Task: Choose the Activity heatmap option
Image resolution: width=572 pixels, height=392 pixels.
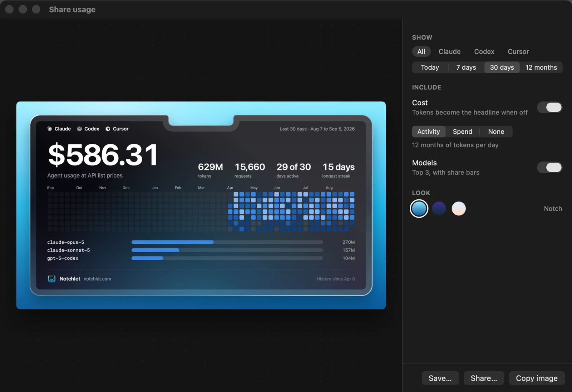Action: [429, 132]
